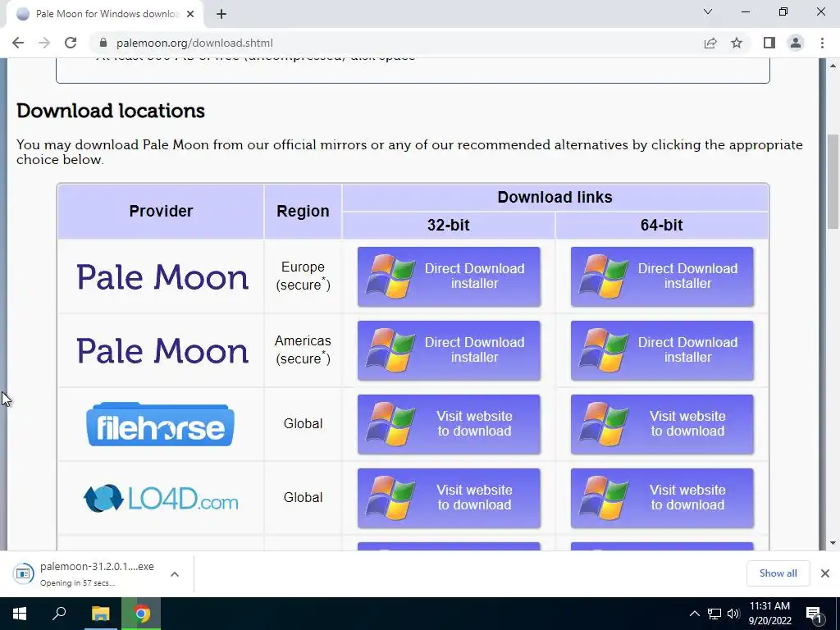
Task: Click the Europe (secure*) region cell
Action: pos(303,276)
